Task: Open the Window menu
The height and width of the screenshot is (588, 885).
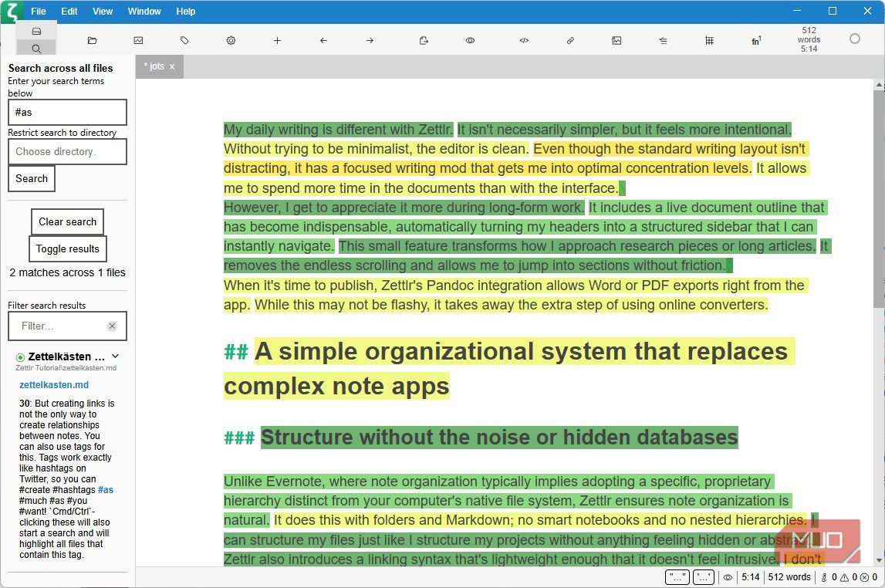Action: click(x=144, y=12)
